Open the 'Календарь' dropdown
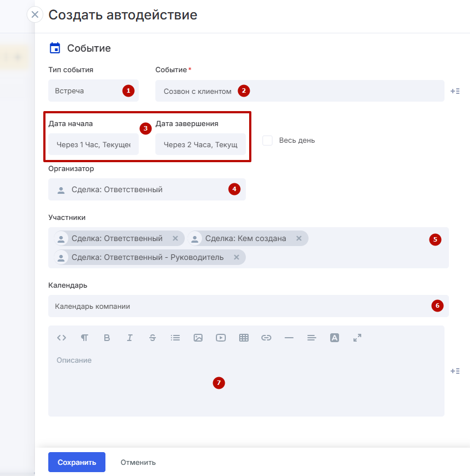The height and width of the screenshot is (476, 470). coord(239,306)
